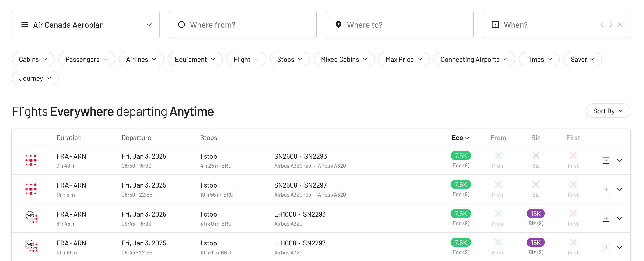Click the origin circle icon in Where from
The width and height of the screenshot is (644, 261).
(x=182, y=24)
